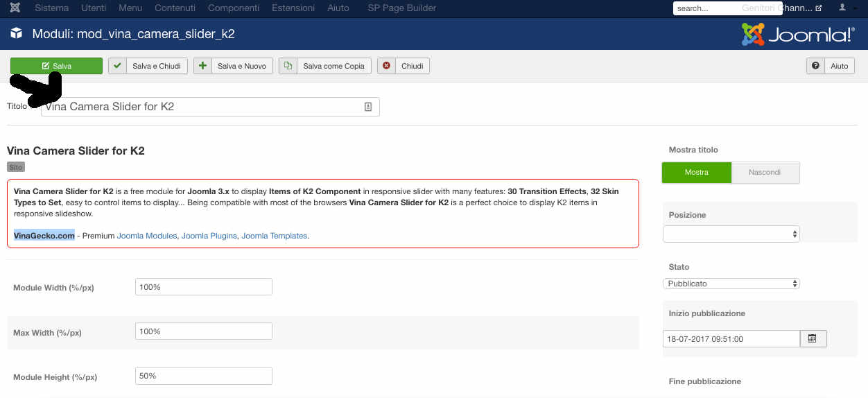868x398 pixels.
Task: Click Salva e Chiudi button
Action: click(x=148, y=66)
